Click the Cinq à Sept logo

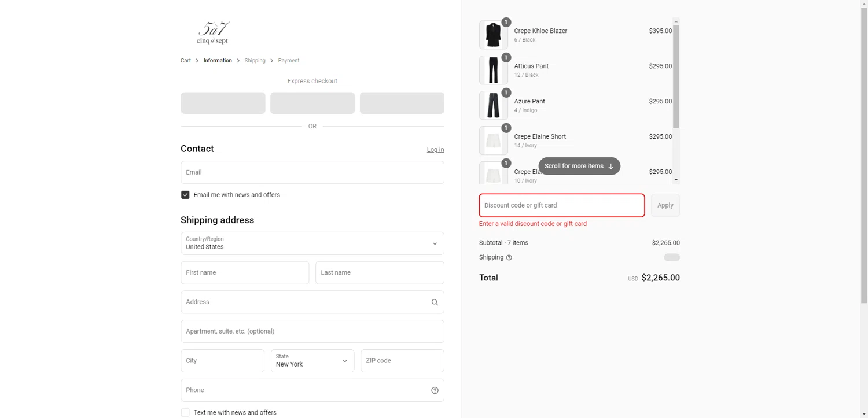212,33
